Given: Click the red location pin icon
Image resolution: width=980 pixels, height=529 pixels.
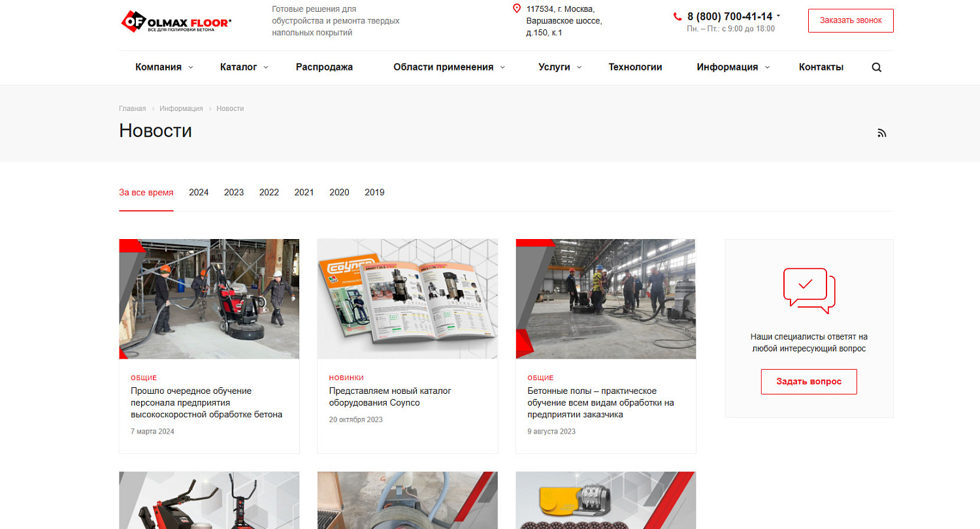Looking at the screenshot, I should coord(516,8).
